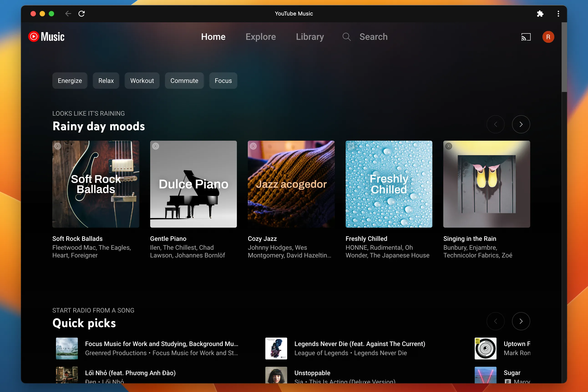
Task: Open the Freshly Chilled title link
Action: pyautogui.click(x=366, y=239)
